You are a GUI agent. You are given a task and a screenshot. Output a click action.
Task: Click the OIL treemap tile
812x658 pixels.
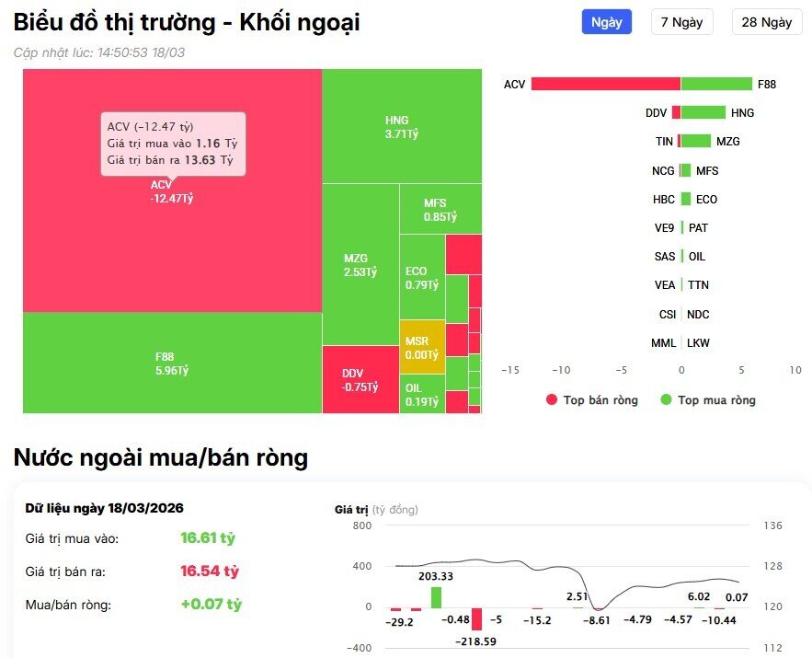(421, 394)
